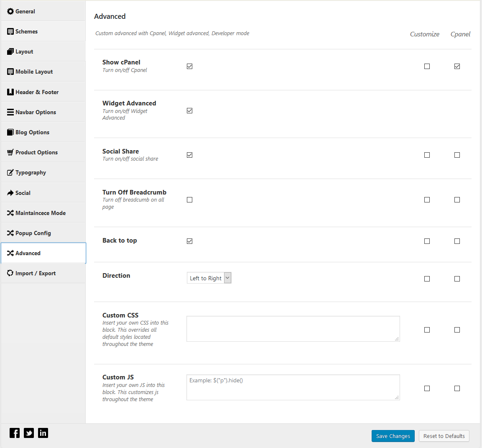Screen dimensions: 482x448
Task: Switch to Navbar Options tab
Action: coord(43,112)
